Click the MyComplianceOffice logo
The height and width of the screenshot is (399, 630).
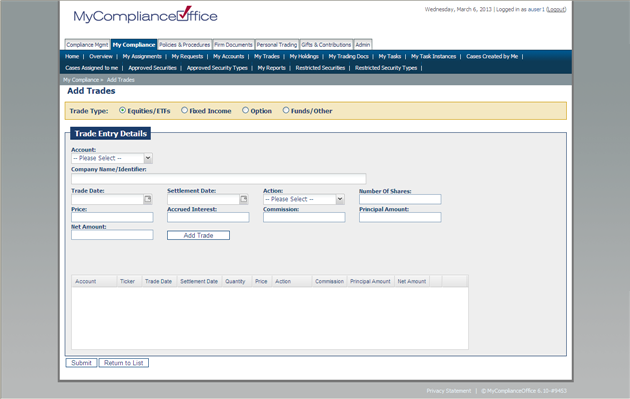[x=145, y=15]
